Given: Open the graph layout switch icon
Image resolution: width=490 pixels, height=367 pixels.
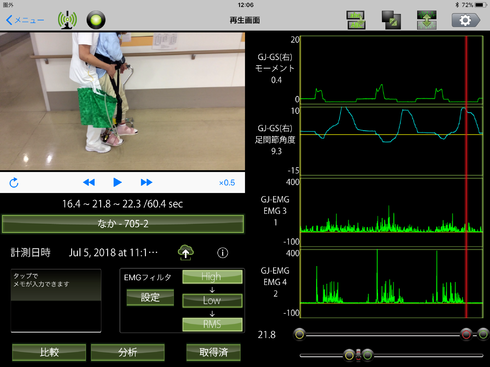Looking at the screenshot, I should coord(356,20).
